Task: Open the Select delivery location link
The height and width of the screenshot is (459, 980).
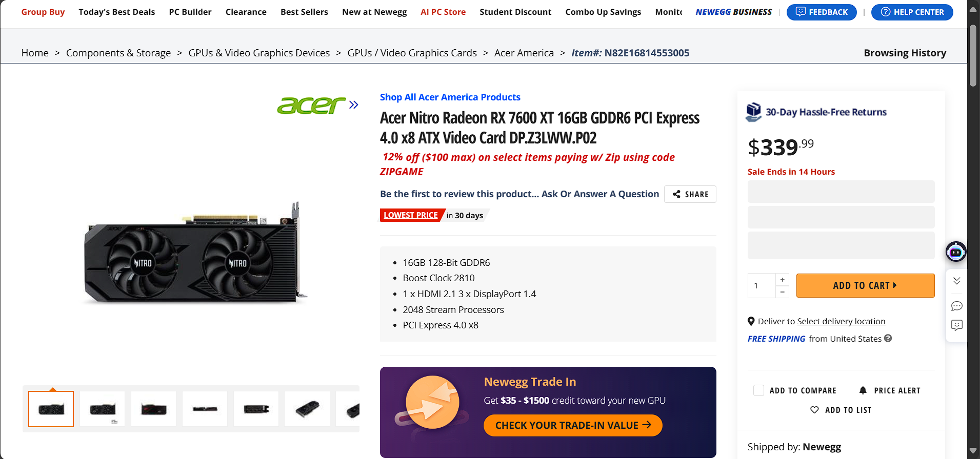Action: coord(841,321)
